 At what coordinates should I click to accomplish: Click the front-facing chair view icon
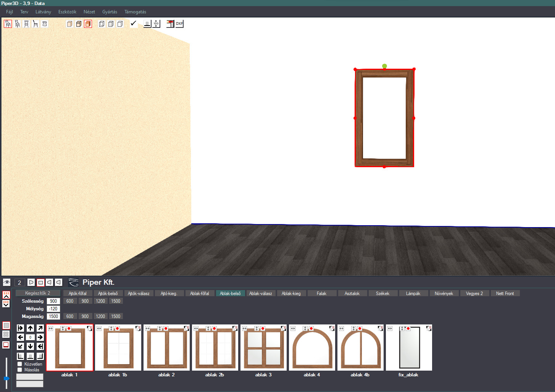click(26, 24)
